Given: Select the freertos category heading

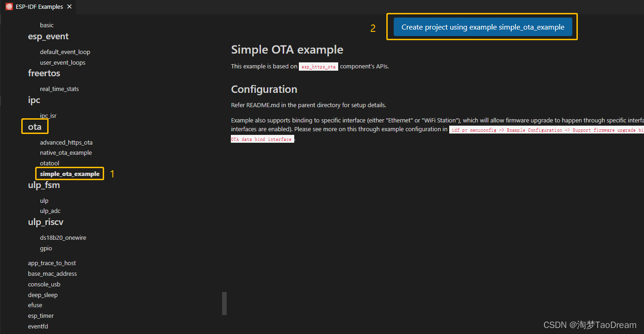Looking at the screenshot, I should click(x=44, y=73).
